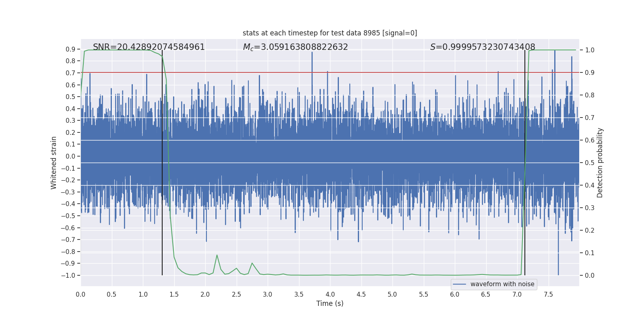Click the green curve peak near 2.2 s
Image resolution: width=644 pixels, height=322 pixels.
coord(217,255)
